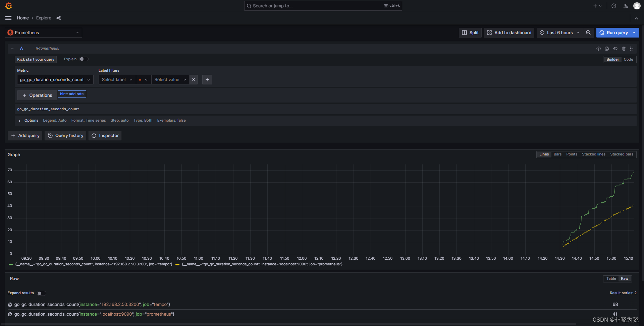Show query help for query A
The width and height of the screenshot is (644, 326).
(x=598, y=49)
